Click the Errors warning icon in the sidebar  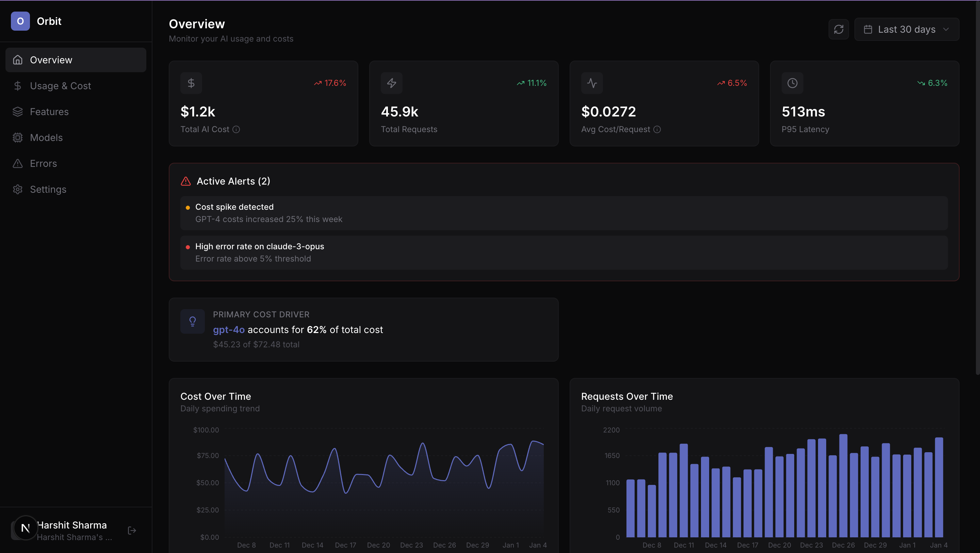17,163
